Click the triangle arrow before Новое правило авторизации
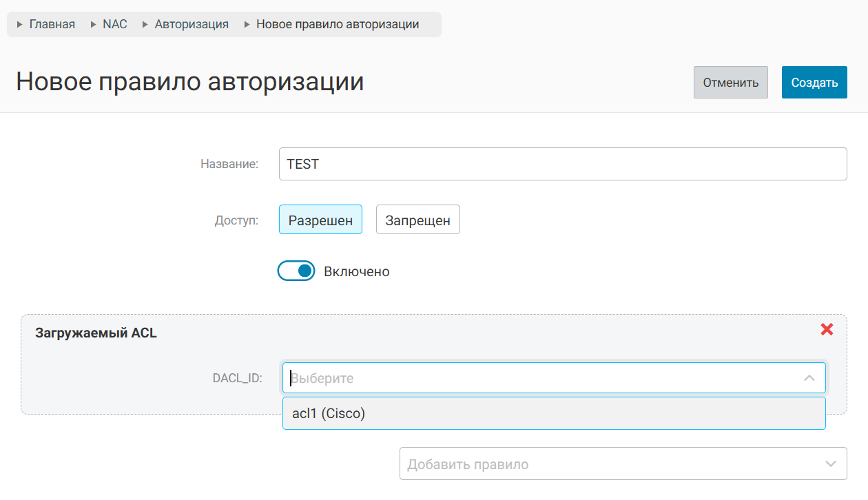 click(247, 24)
